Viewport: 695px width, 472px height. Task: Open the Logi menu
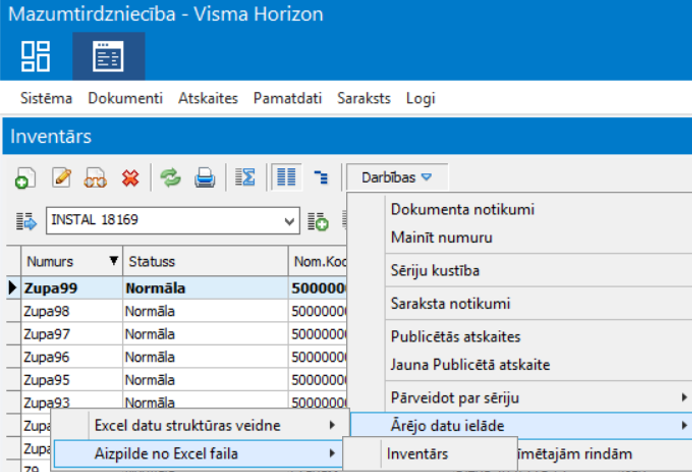tap(420, 98)
